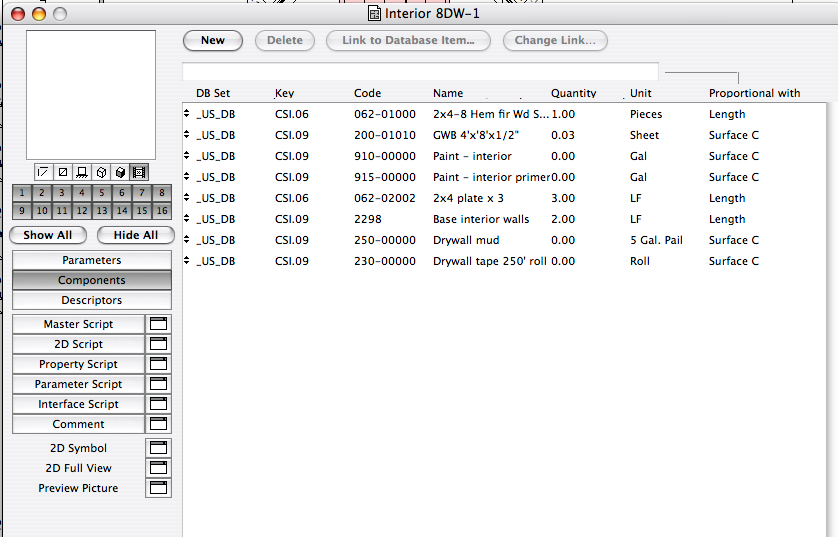The height and width of the screenshot is (537, 838).
Task: Click Link to Database Item button
Action: (x=408, y=41)
